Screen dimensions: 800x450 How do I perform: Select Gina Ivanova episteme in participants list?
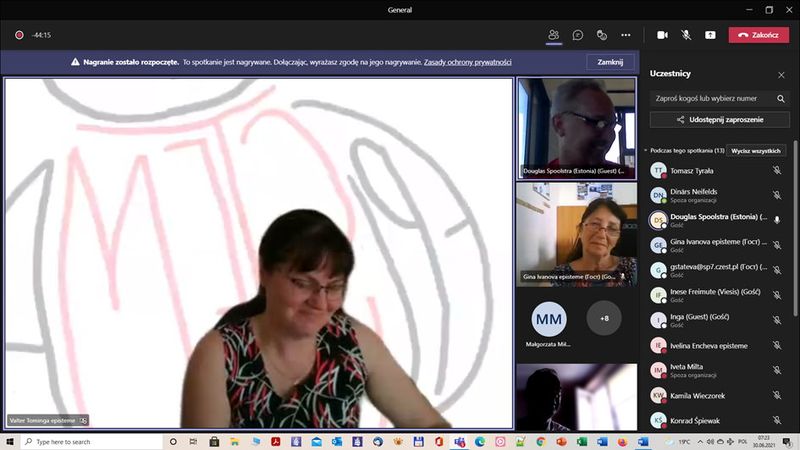(715, 245)
